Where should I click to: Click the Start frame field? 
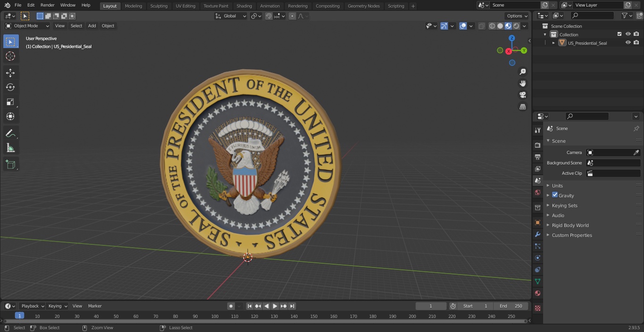pos(475,306)
